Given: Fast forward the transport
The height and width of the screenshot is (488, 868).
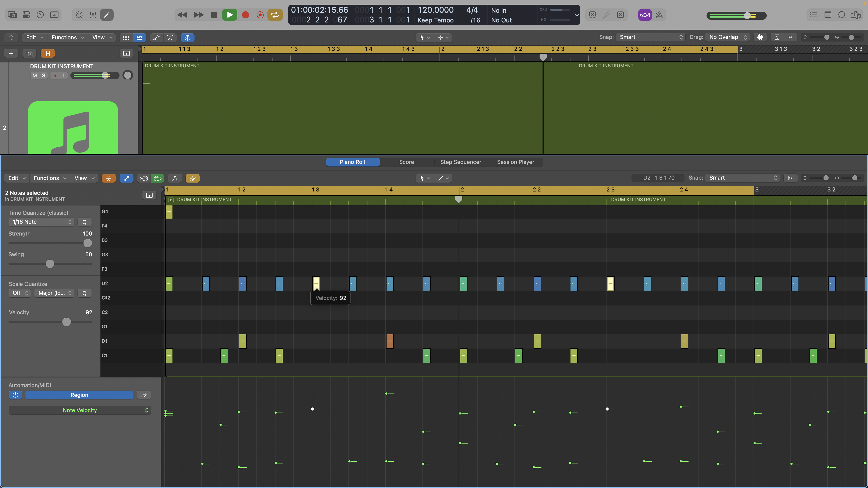Looking at the screenshot, I should (x=199, y=15).
